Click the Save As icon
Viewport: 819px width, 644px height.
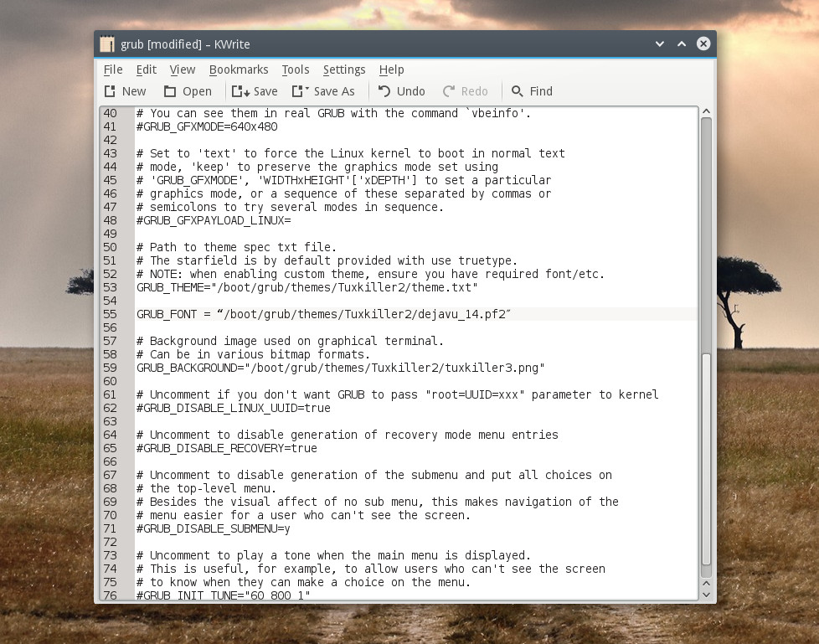[301, 91]
